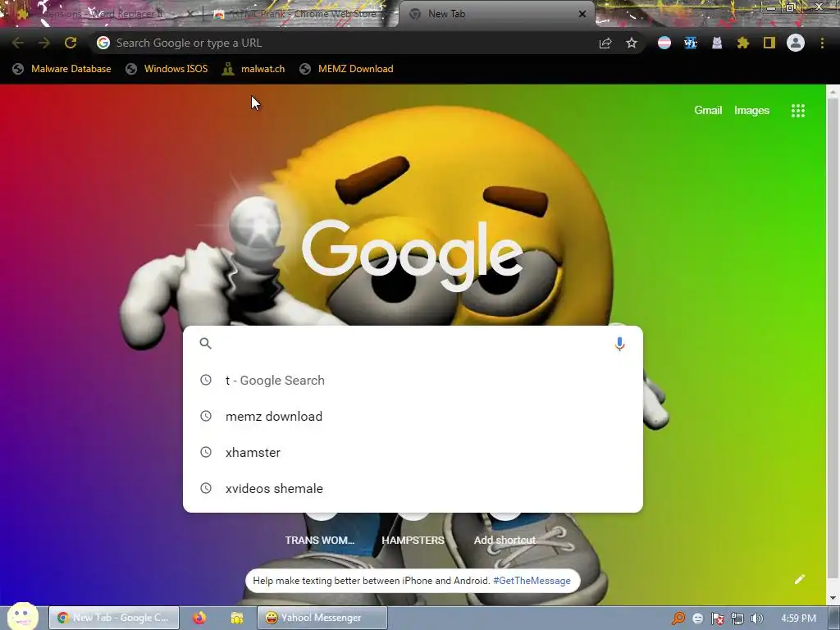The width and height of the screenshot is (840, 630).
Task: Show the 4:59 PM clock calendar
Action: [798, 619]
